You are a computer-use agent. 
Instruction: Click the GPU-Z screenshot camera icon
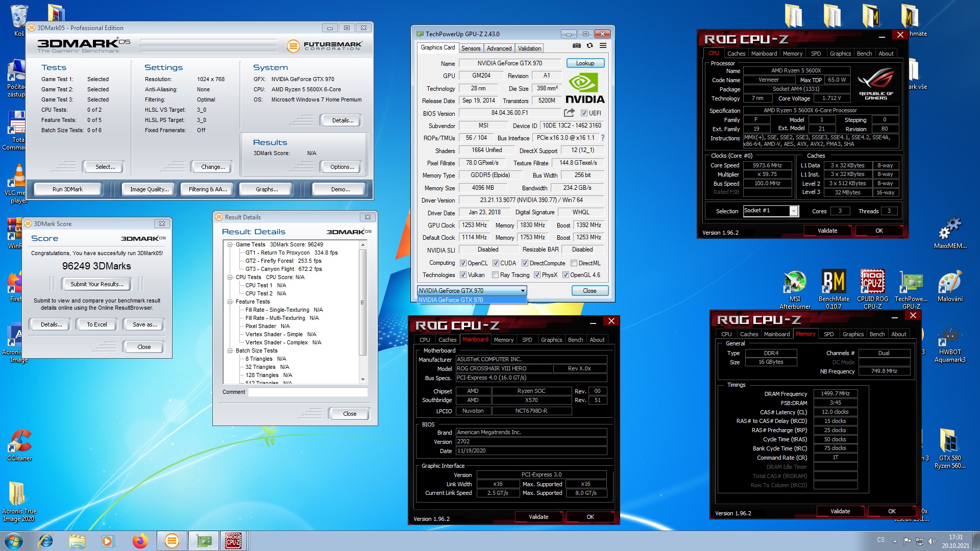click(576, 45)
